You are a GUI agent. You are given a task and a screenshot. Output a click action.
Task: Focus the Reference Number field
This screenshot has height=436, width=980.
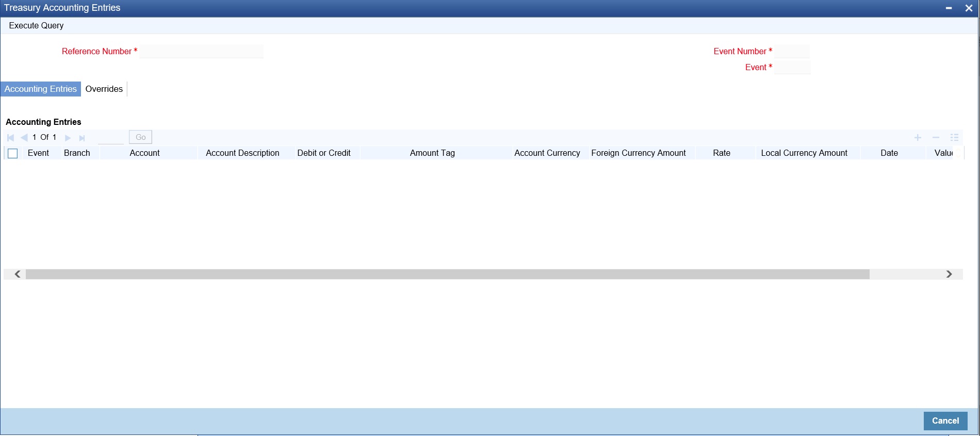[x=201, y=51]
